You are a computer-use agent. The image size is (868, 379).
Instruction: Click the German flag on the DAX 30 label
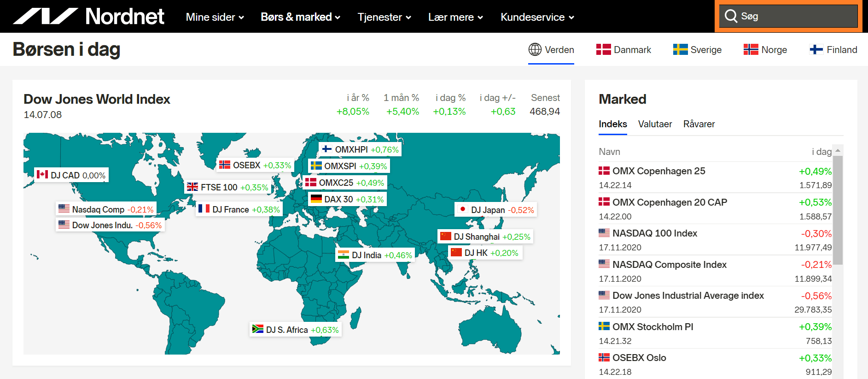(x=316, y=199)
